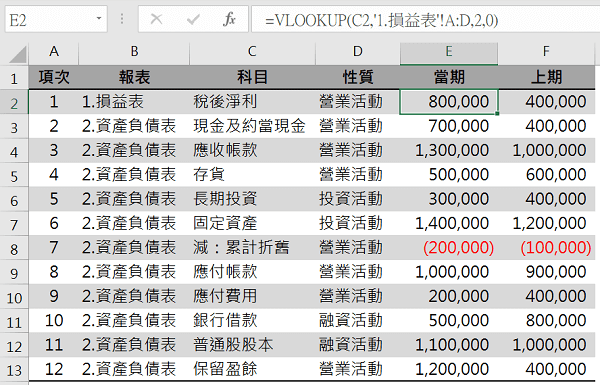Click the Cancel (X) icon in formula bar

coord(156,19)
